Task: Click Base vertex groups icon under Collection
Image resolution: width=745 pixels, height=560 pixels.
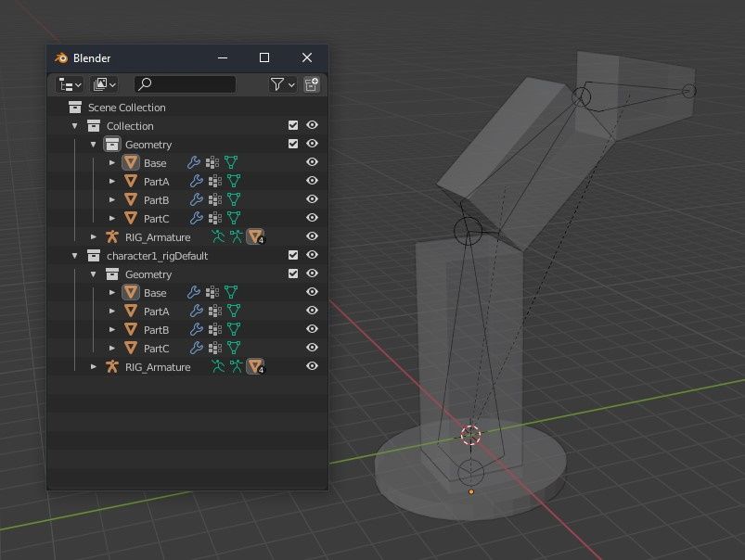Action: [x=212, y=162]
